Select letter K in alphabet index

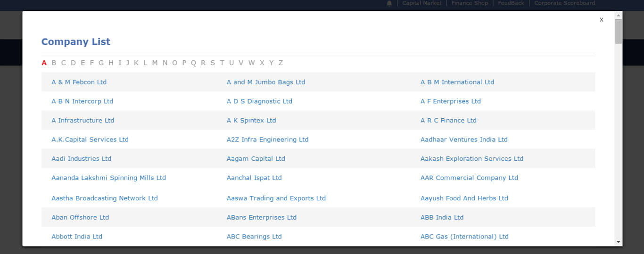coord(136,63)
